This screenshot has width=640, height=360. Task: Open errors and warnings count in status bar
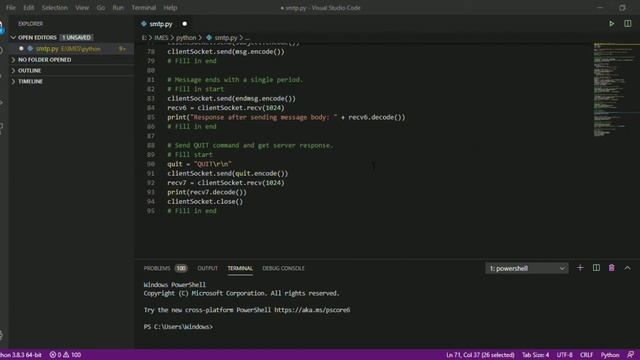pyautogui.click(x=65, y=355)
